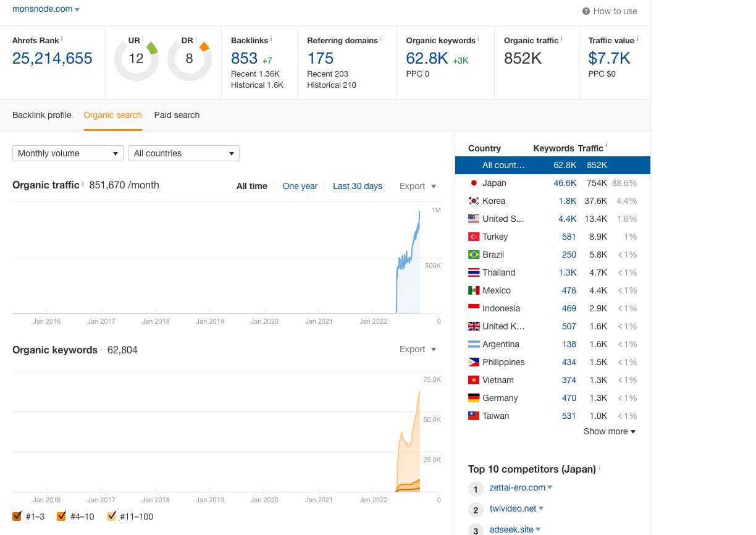This screenshot has height=535, width=756.
Task: Click the Vietnam flag icon
Action: 474,380
